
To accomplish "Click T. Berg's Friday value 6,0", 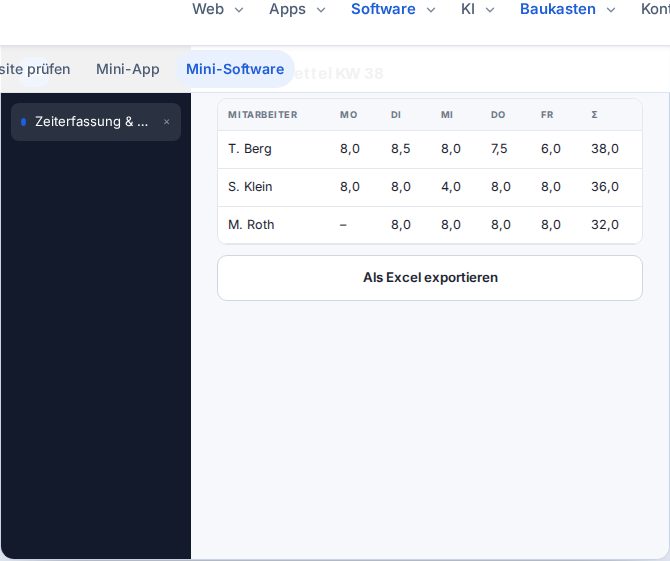I will pyautogui.click(x=551, y=149).
